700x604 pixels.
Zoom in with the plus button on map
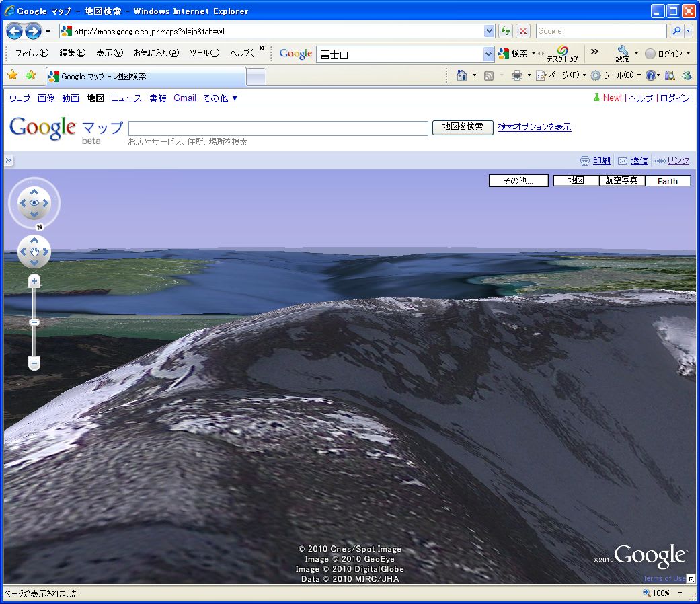point(34,281)
